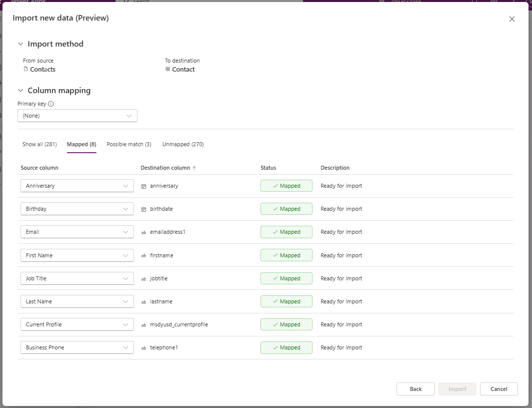
Task: Click the emailaddress1 text type icon
Action: [143, 232]
